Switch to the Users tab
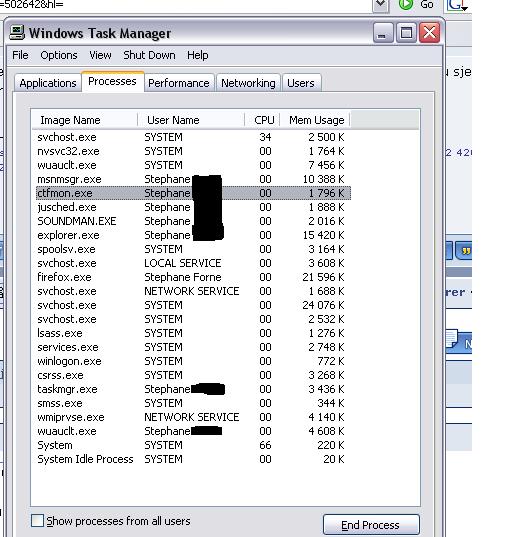 tap(301, 83)
